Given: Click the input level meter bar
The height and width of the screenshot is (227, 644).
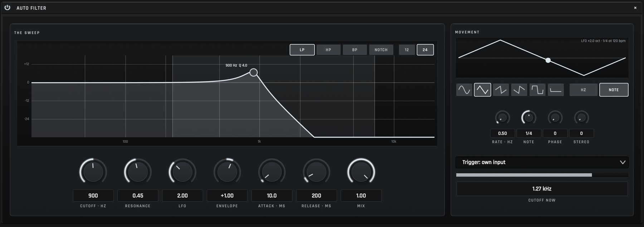Looking at the screenshot, I should click(542, 175).
